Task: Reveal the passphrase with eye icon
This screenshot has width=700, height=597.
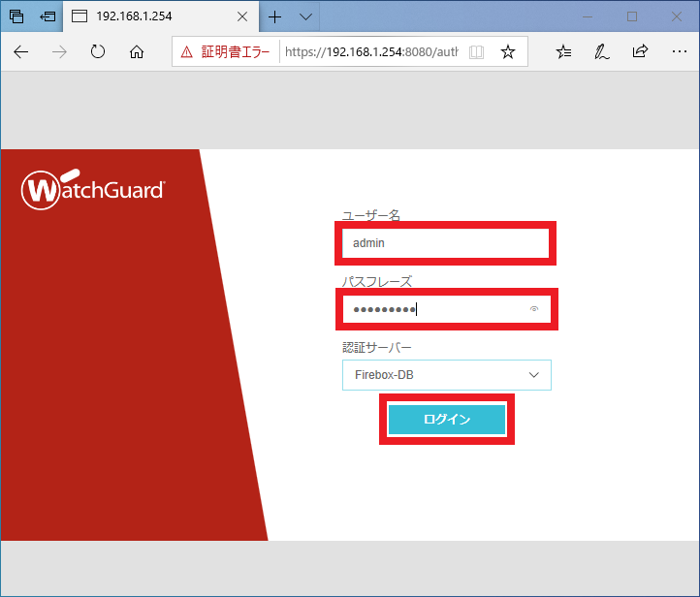Action: (x=534, y=309)
